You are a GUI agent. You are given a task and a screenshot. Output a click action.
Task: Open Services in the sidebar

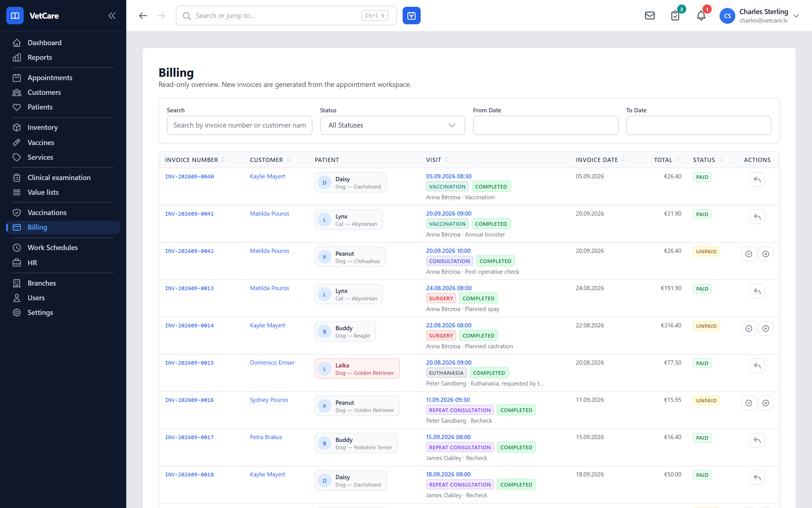click(x=63, y=157)
